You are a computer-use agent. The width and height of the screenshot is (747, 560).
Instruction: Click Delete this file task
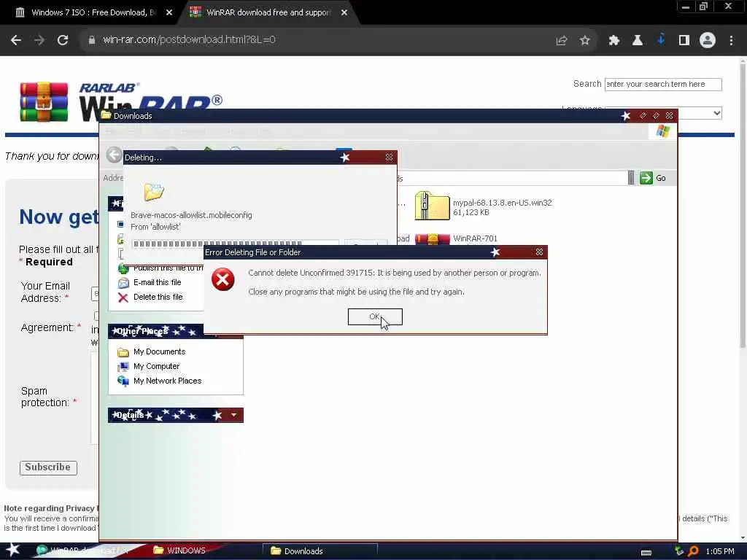click(x=158, y=297)
